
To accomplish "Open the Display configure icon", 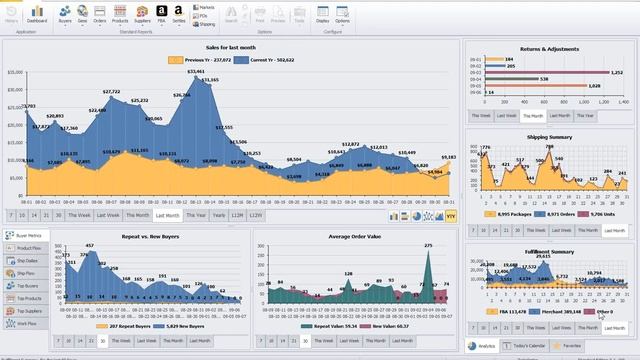I will pyautogui.click(x=322, y=15).
